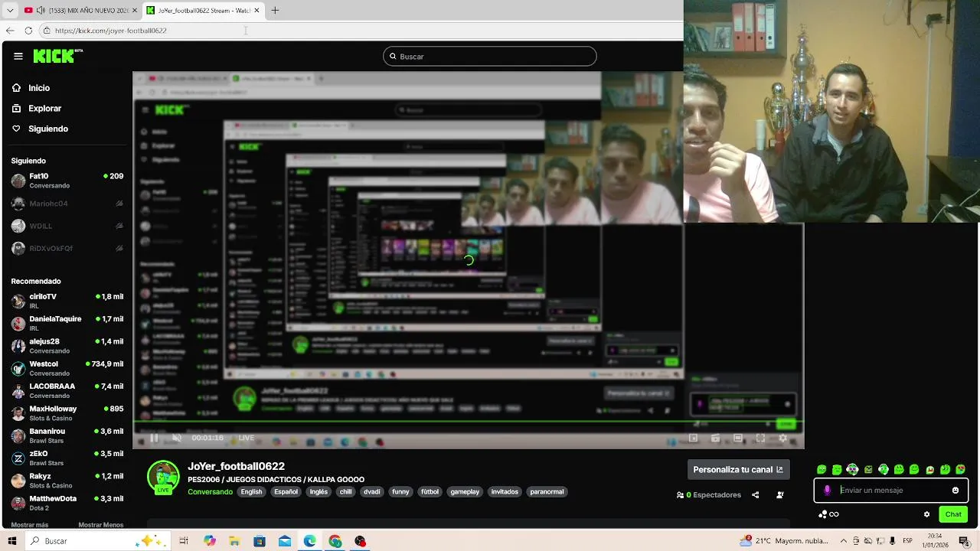Open DanielaTaquire recommended channel

tap(67, 323)
